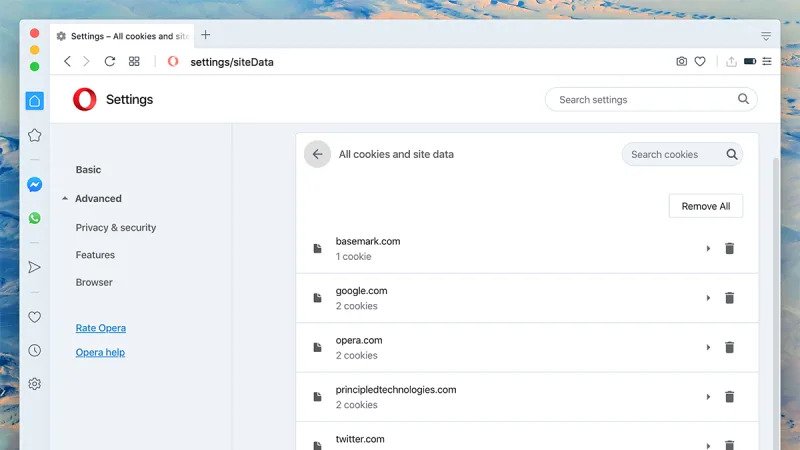
Task: Open Browser settings
Action: tap(94, 282)
